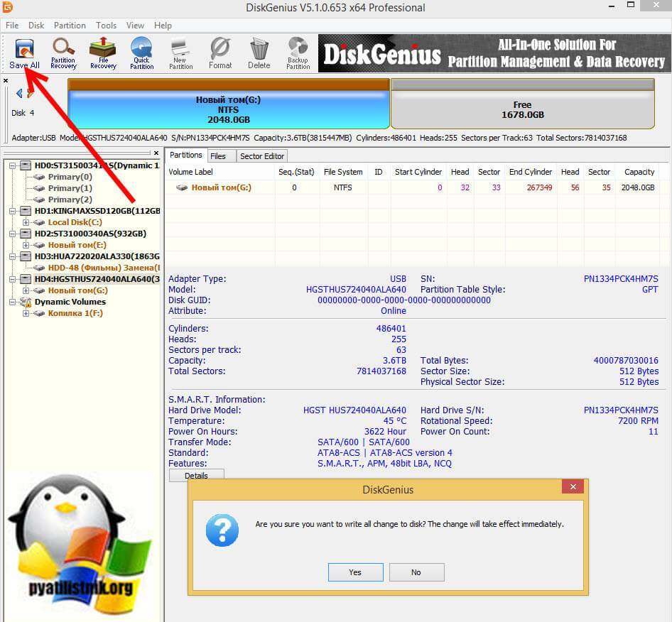This screenshot has height=622, width=672.
Task: Confirm writing changes by clicking Yes
Action: (x=355, y=572)
